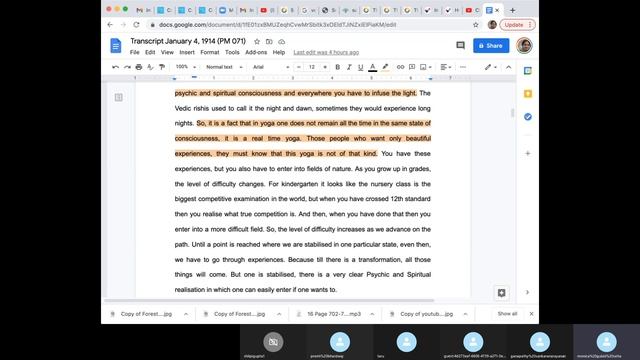The image size is (640, 360).
Task: Open a new browser tab
Action: 513,10
